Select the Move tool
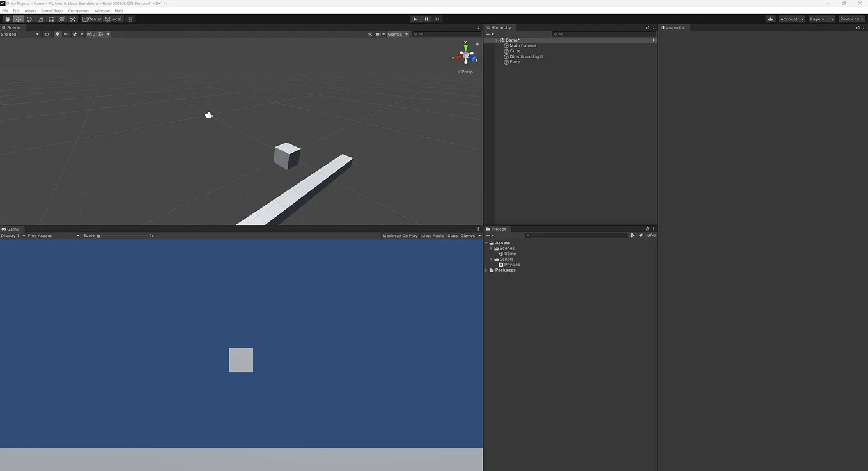 coord(18,19)
